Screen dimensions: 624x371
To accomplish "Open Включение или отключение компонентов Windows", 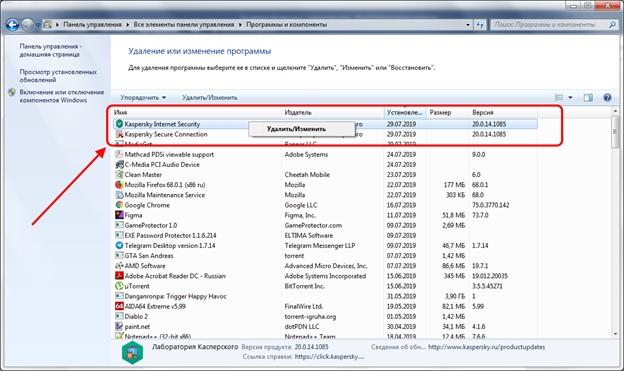I will click(x=62, y=96).
